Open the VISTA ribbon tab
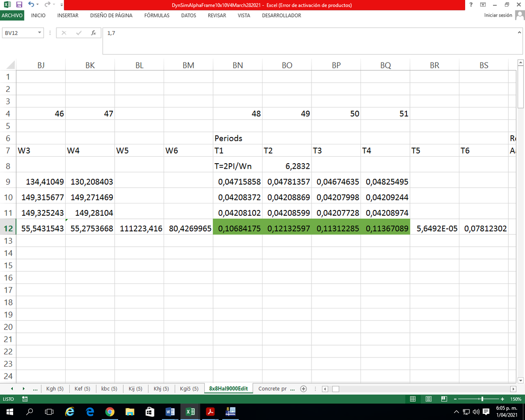Screen dimensions: 525x420 [244, 15]
